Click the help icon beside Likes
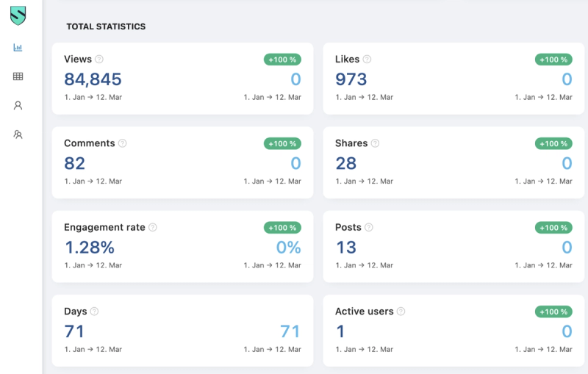 (367, 60)
